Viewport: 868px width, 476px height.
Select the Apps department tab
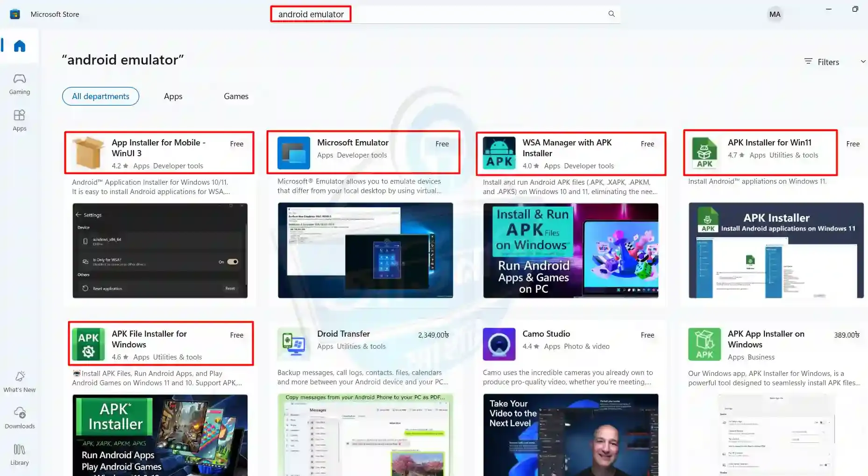(x=173, y=96)
